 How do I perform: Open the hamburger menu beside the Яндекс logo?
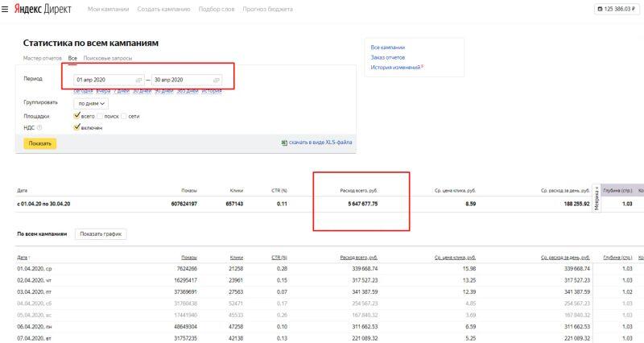pos(6,9)
